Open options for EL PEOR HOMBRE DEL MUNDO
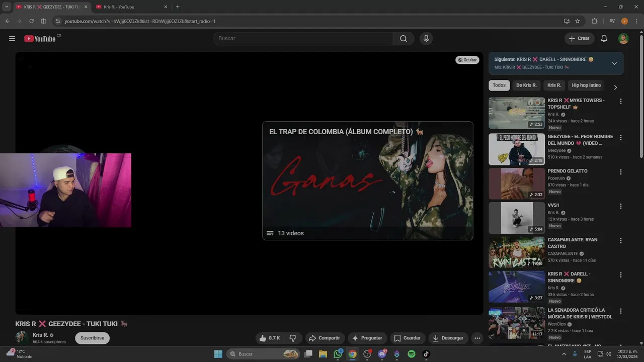The image size is (644, 362). [620, 137]
